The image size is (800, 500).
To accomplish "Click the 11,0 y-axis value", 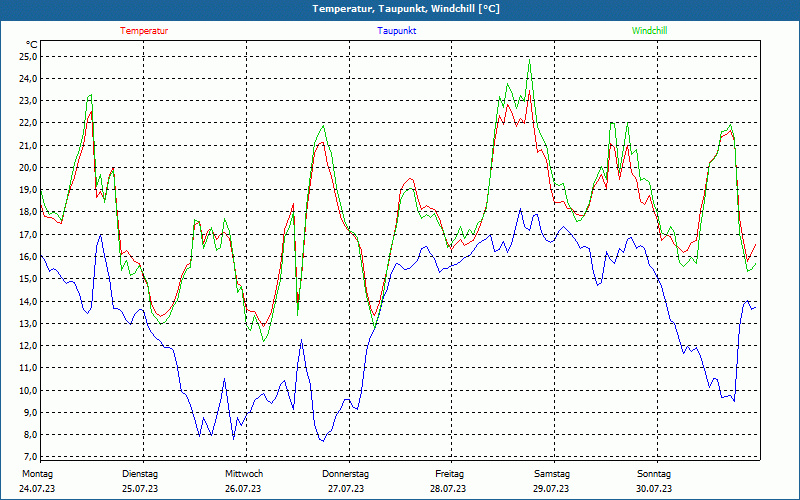I will (x=28, y=368).
